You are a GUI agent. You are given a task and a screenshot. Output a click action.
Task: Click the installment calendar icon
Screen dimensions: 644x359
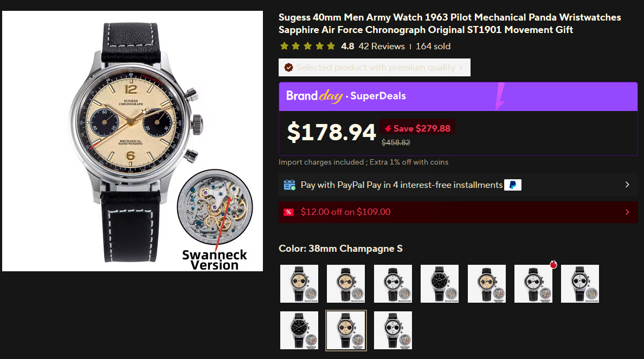pos(289,185)
